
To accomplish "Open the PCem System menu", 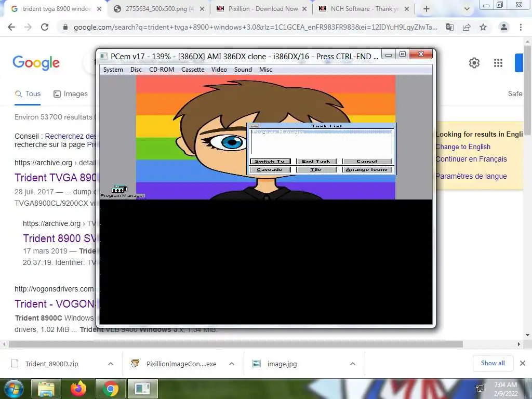I will click(113, 70).
